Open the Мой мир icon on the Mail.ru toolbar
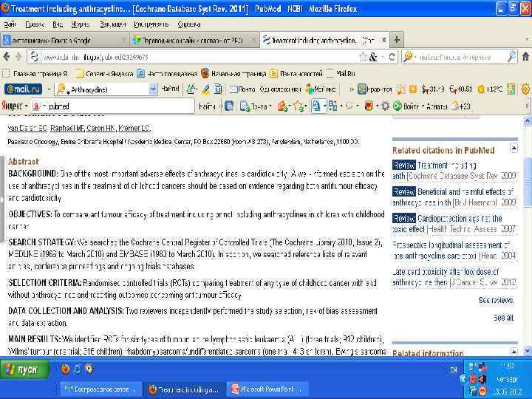 point(321,89)
